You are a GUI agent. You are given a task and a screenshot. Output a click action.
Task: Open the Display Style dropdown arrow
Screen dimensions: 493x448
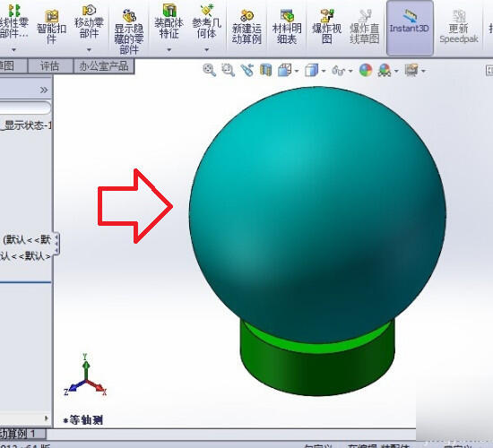pos(324,71)
